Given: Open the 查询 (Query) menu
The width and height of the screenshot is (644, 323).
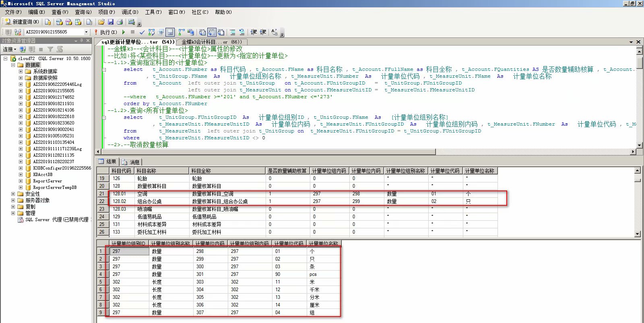Looking at the screenshot, I should click(x=83, y=12).
